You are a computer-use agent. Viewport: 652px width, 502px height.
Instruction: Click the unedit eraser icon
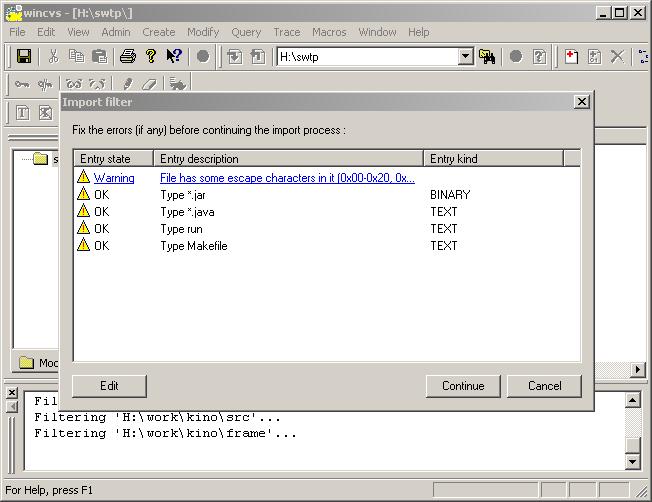(149, 84)
